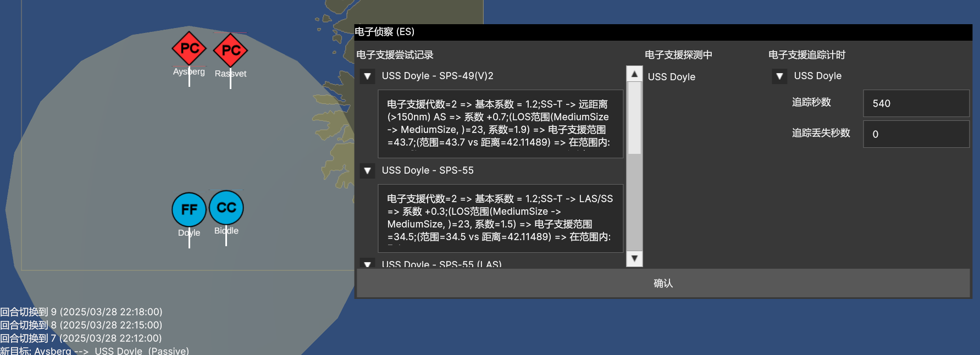Click the 电子支援追踪计时 heading
The width and height of the screenshot is (980, 355).
(x=807, y=55)
